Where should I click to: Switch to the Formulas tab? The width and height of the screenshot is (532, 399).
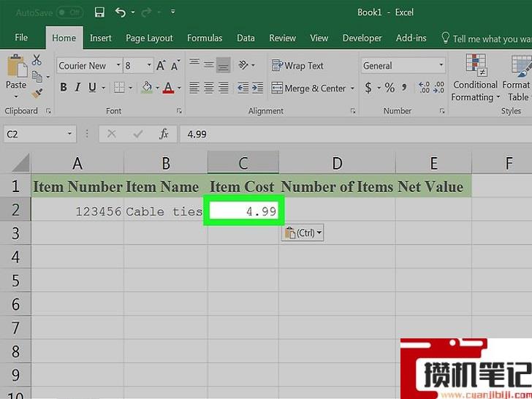tap(205, 38)
